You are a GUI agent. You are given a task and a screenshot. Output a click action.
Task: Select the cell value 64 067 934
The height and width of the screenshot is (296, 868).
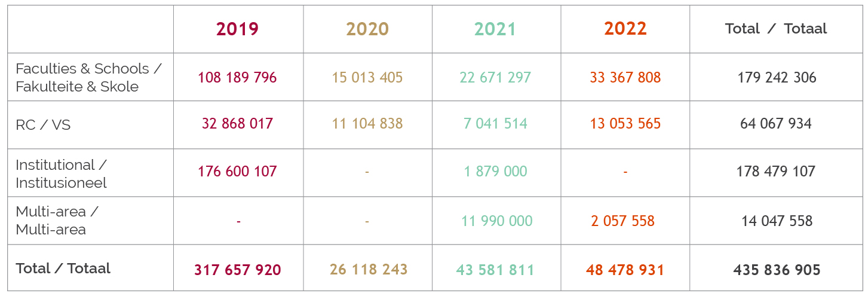click(776, 124)
